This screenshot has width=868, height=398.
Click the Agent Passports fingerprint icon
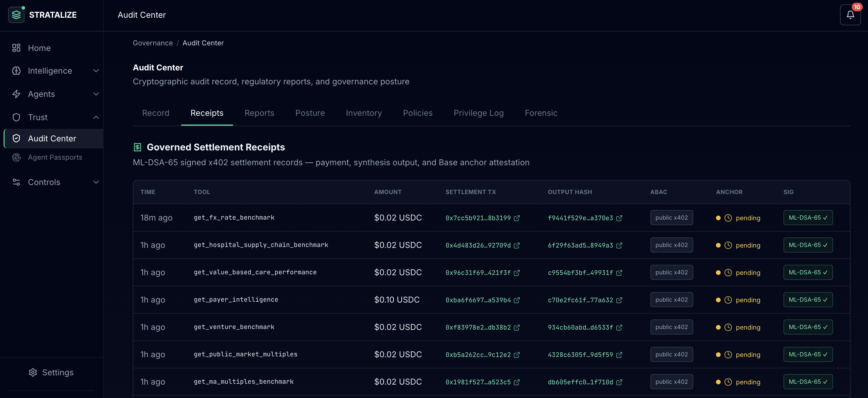(16, 157)
